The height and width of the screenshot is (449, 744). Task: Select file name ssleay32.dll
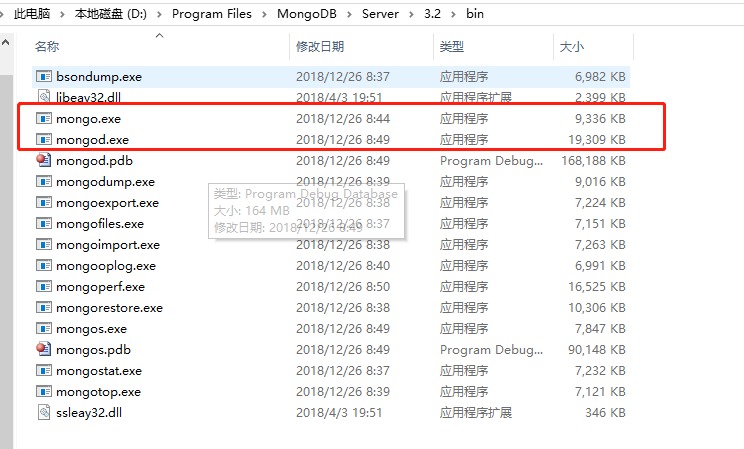89,412
